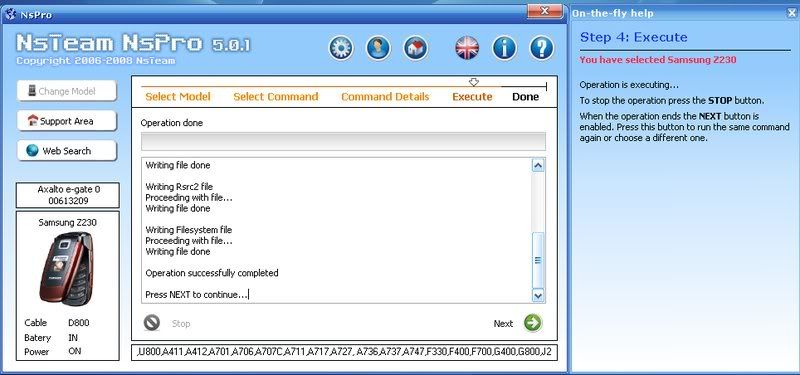Viewport: 800px width, 375px height.
Task: Click the operation progress bar
Action: coord(343,141)
